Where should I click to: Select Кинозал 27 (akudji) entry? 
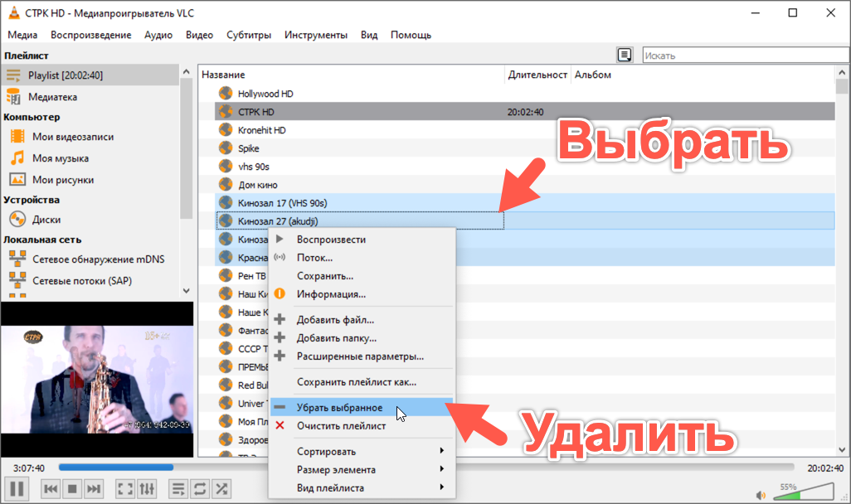pos(278,221)
